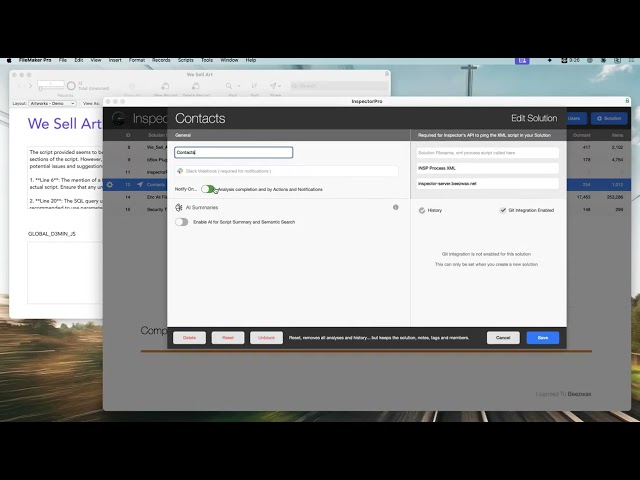Click the record number field in We Sell Art
Viewport: 640px width, 480px height.
pos(51,83)
